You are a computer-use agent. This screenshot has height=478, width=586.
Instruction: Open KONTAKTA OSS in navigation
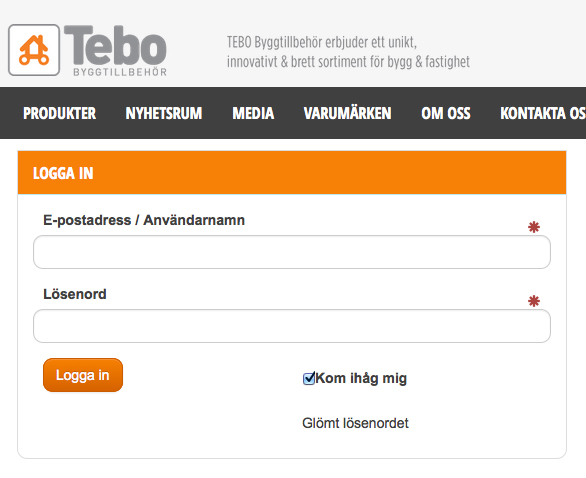[543, 113]
